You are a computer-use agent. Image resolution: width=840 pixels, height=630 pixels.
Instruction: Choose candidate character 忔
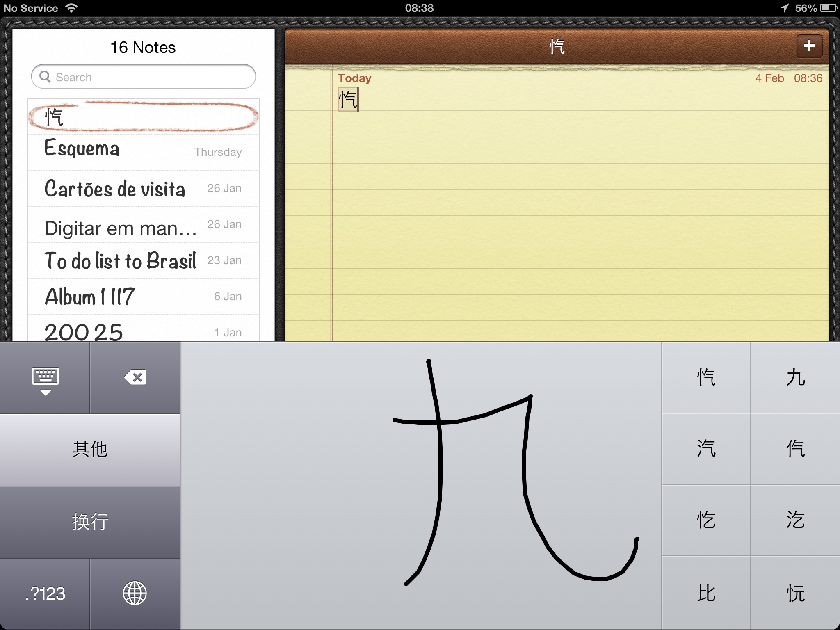point(706,520)
